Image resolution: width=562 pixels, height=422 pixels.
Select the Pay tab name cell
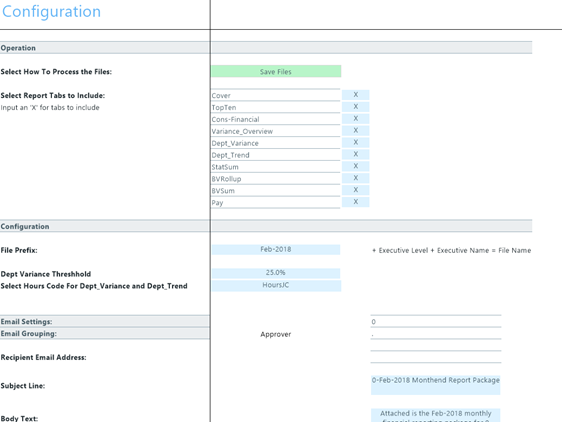[x=276, y=202]
